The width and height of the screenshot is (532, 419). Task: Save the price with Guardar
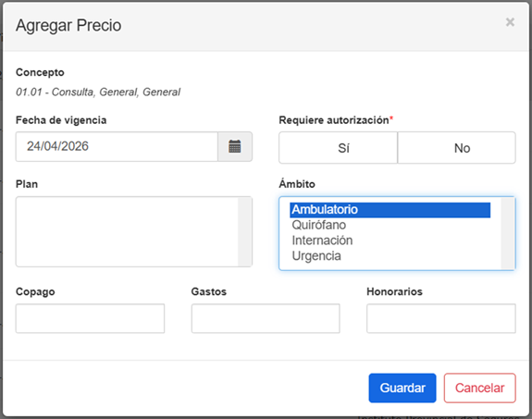(402, 388)
